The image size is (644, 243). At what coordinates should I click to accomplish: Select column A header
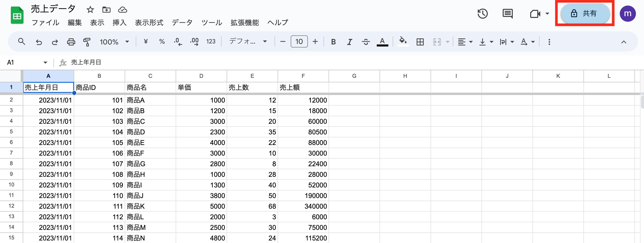(48, 76)
